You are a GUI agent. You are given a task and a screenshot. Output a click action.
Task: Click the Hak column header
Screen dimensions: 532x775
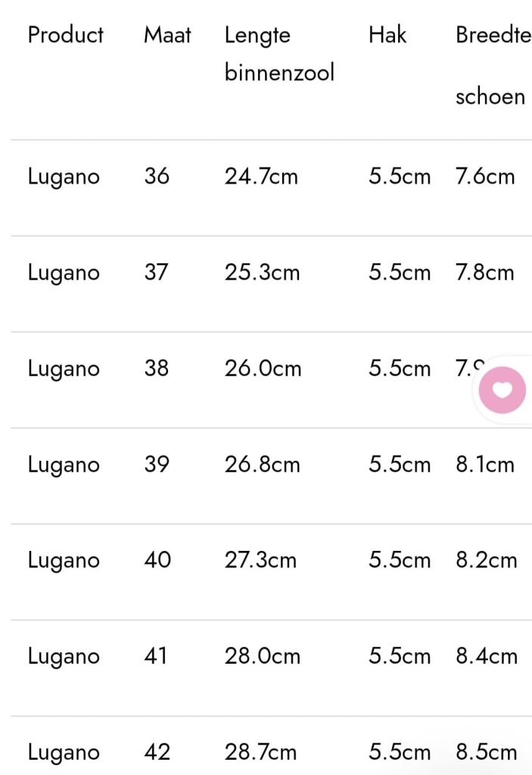(x=387, y=35)
